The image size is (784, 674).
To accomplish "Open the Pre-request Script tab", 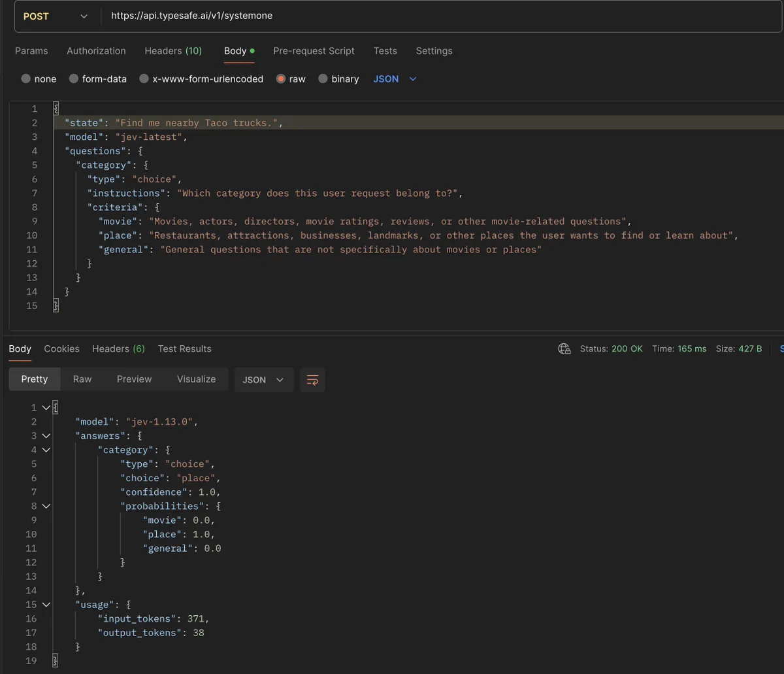I will click(x=314, y=51).
